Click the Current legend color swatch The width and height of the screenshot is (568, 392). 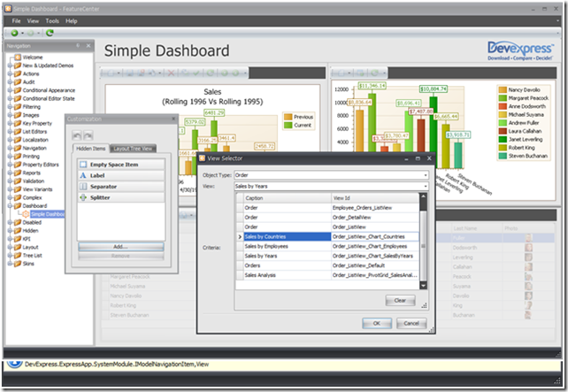288,125
